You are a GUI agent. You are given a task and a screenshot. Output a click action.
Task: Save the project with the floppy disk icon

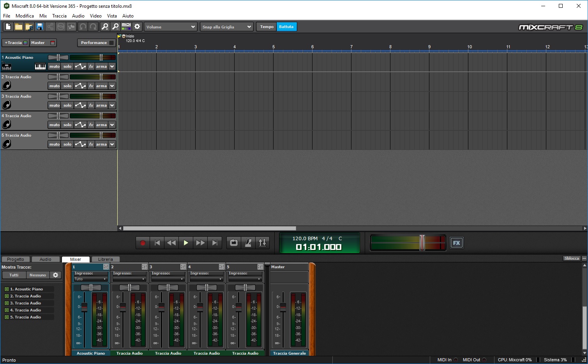coord(39,26)
